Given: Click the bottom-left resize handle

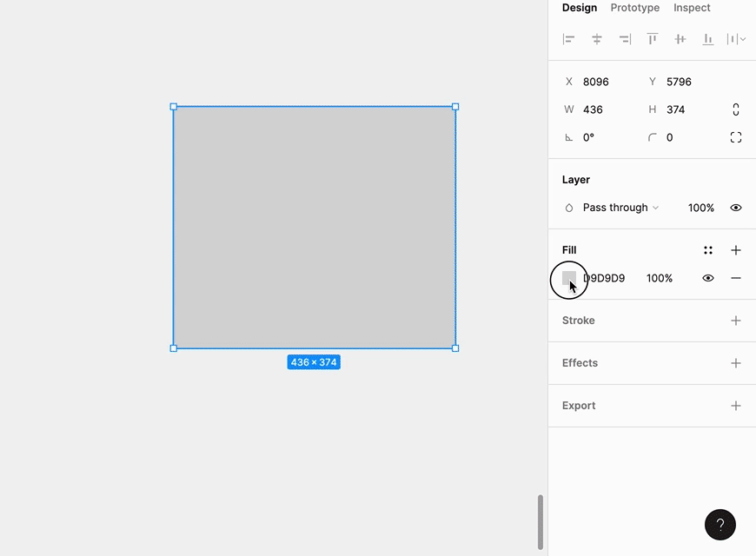Looking at the screenshot, I should pos(174,348).
